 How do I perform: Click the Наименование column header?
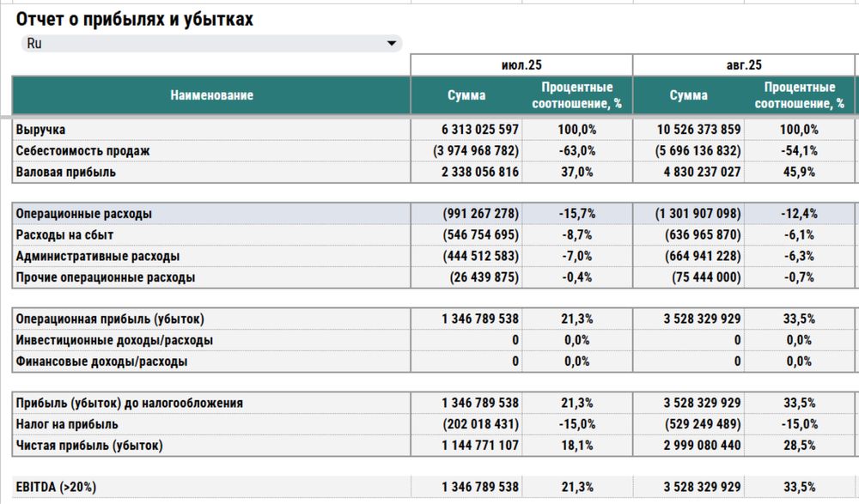coord(211,95)
